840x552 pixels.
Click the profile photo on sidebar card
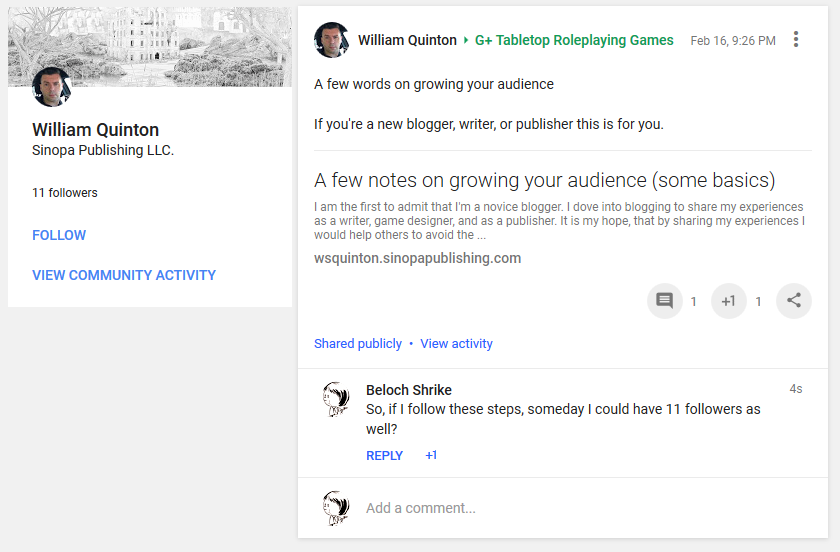tap(52, 87)
